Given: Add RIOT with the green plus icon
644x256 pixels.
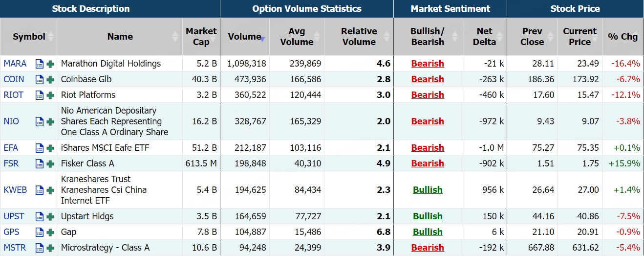Looking at the screenshot, I should click(x=50, y=95).
